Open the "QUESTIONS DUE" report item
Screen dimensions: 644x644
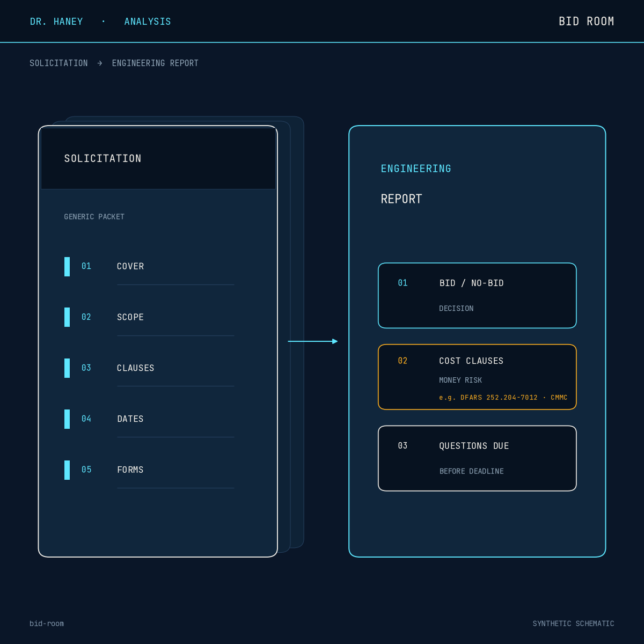pyautogui.click(x=477, y=458)
